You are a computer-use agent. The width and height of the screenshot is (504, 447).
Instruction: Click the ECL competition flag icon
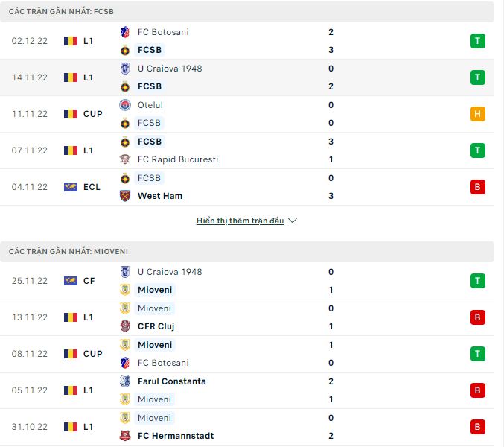(x=71, y=187)
